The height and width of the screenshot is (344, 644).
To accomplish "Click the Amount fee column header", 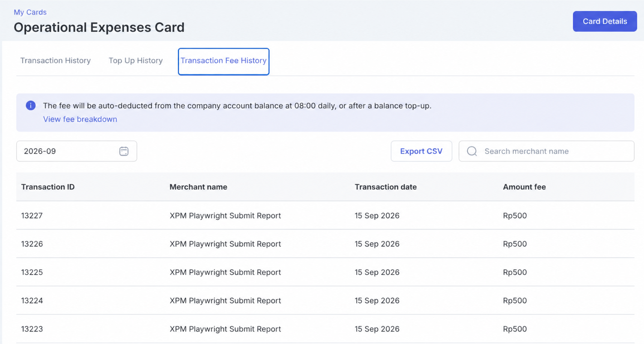I will pos(524,187).
